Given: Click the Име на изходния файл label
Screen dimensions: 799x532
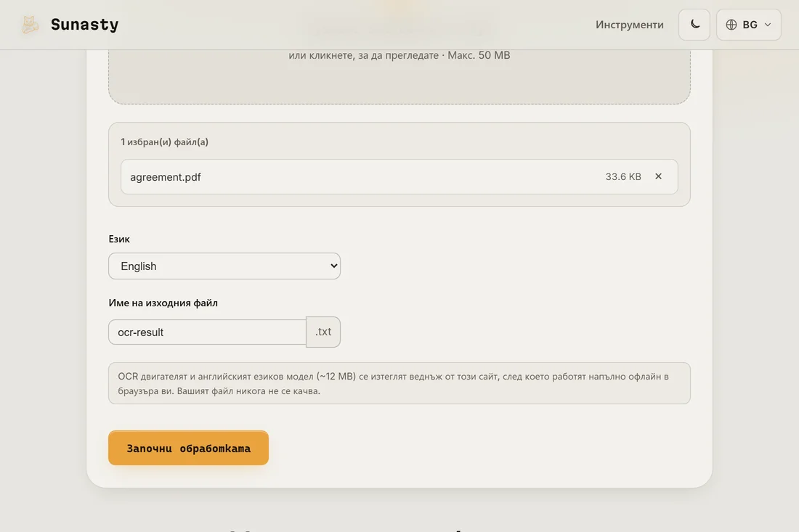Looking at the screenshot, I should click(163, 303).
